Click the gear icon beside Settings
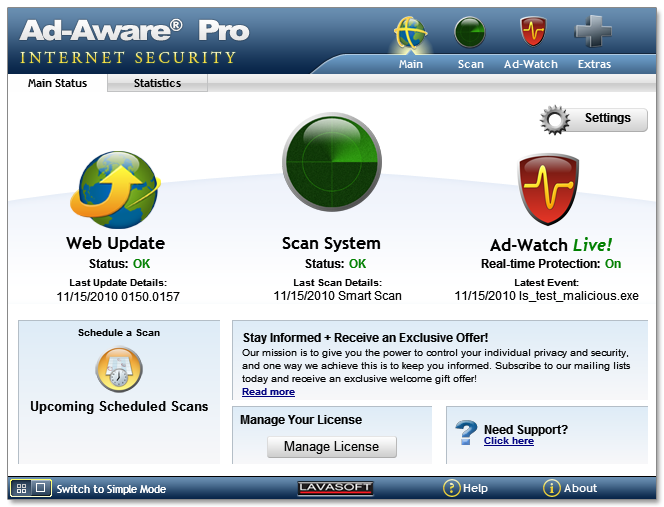The height and width of the screenshot is (507, 664). pyautogui.click(x=555, y=120)
